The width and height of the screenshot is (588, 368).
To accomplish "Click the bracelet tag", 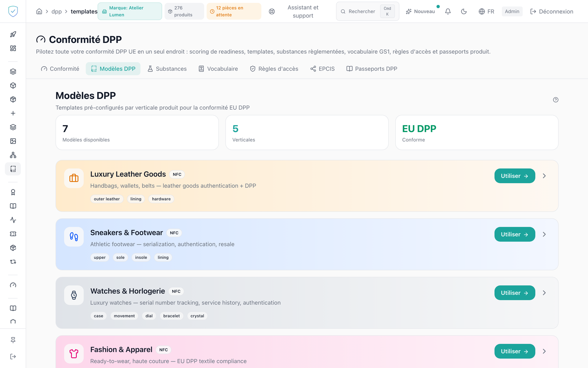I will point(171,316).
